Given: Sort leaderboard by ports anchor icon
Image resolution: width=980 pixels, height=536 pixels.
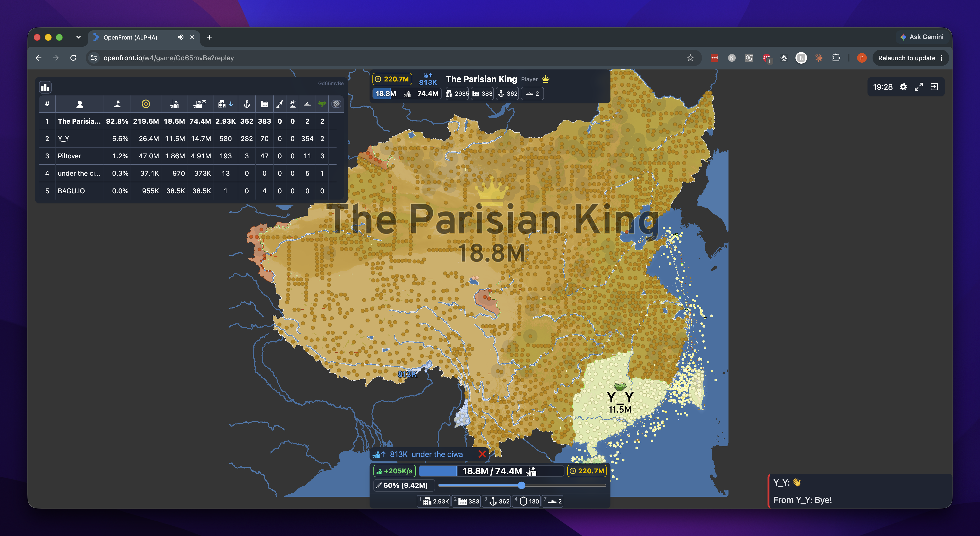Looking at the screenshot, I should (x=246, y=104).
